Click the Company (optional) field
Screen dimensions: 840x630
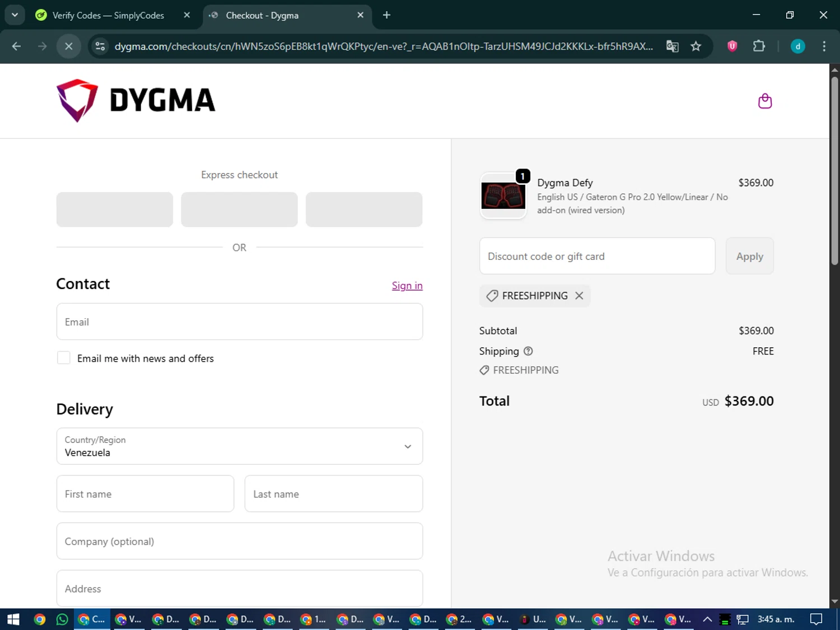point(240,541)
